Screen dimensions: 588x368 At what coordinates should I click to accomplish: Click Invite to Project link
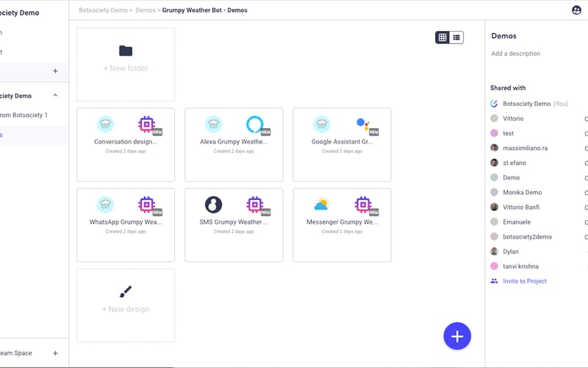click(x=525, y=281)
